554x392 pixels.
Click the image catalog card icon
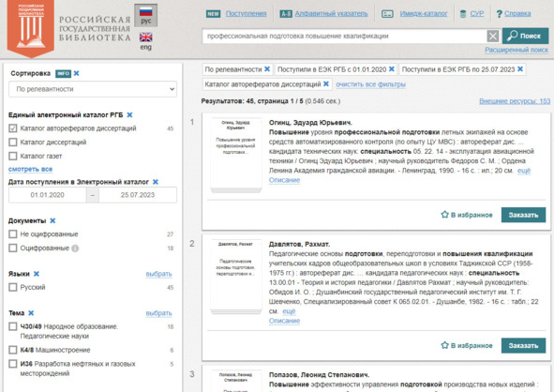pyautogui.click(x=387, y=14)
